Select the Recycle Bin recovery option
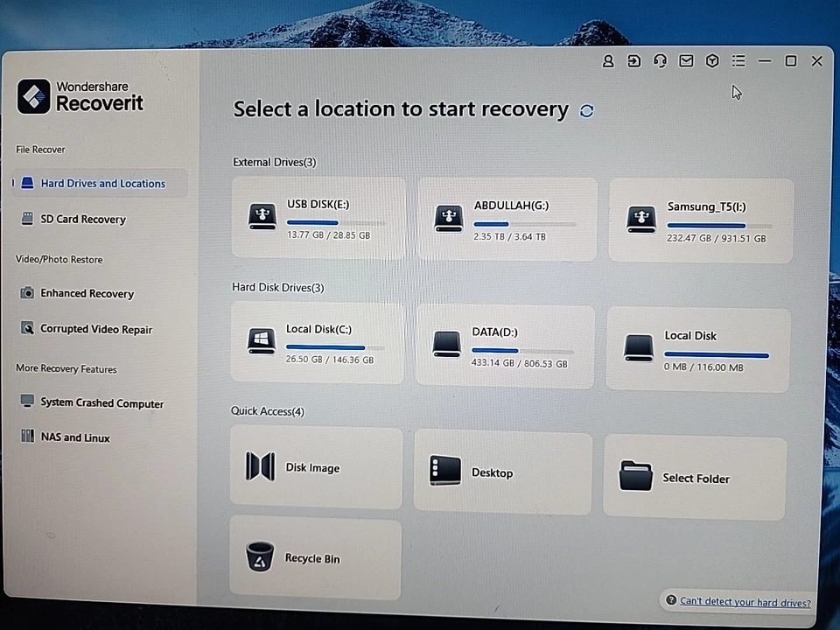The width and height of the screenshot is (840, 630). pyautogui.click(x=312, y=558)
